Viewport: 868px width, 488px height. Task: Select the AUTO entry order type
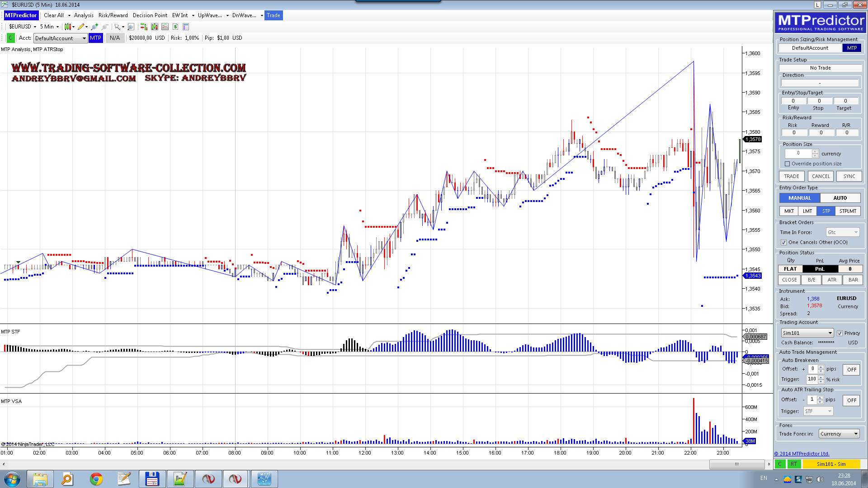840,198
